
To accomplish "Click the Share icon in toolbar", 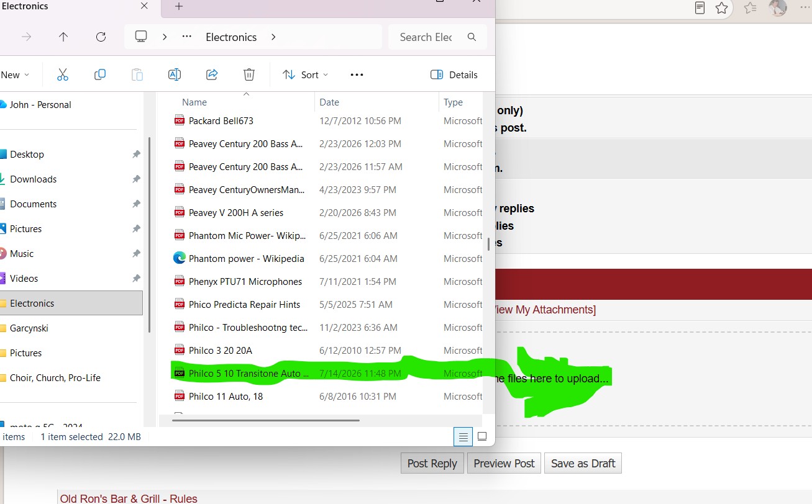I will point(212,74).
